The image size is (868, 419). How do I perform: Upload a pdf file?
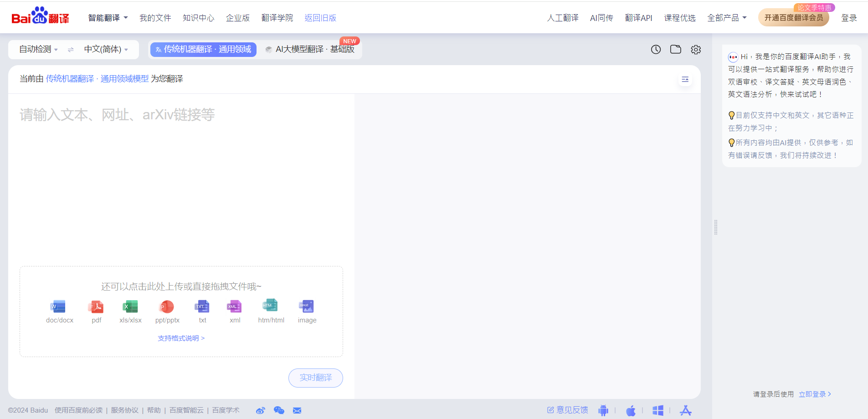pyautogui.click(x=96, y=312)
